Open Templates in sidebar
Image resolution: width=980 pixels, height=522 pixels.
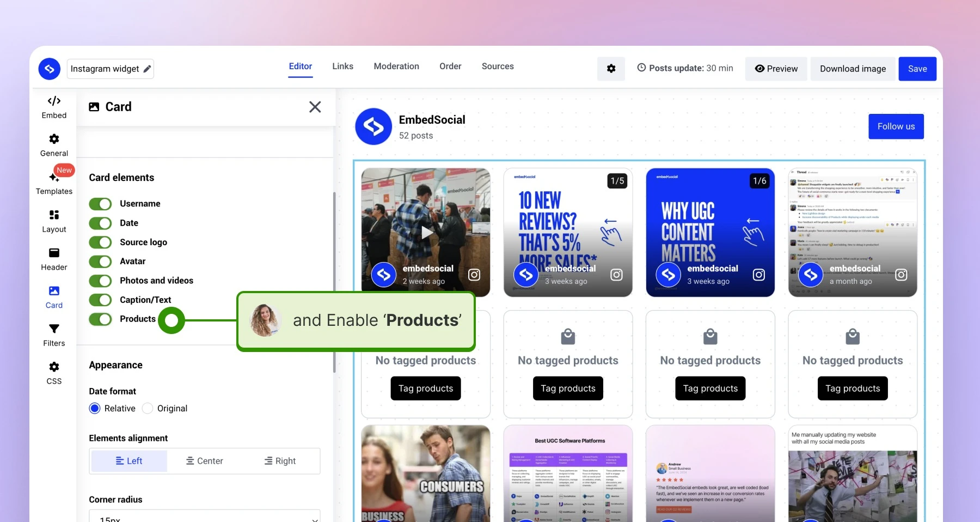pyautogui.click(x=54, y=184)
